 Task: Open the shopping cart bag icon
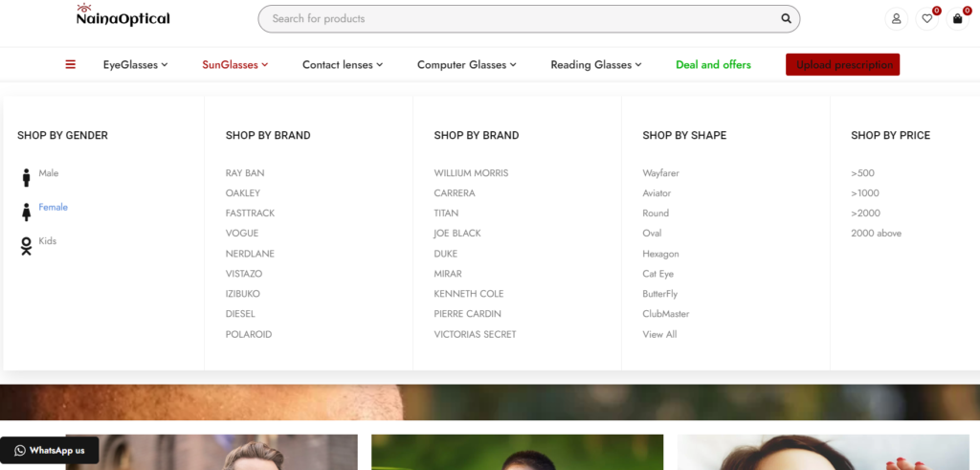[x=957, y=18]
